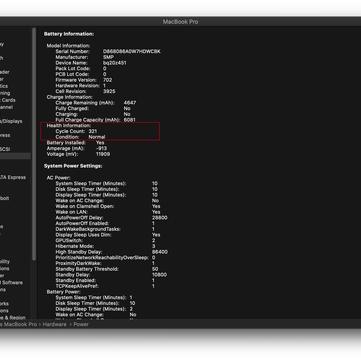Click AC Power's Display Sleep Timer label
This screenshot has height=361, width=361.
pyautogui.click(x=90, y=195)
